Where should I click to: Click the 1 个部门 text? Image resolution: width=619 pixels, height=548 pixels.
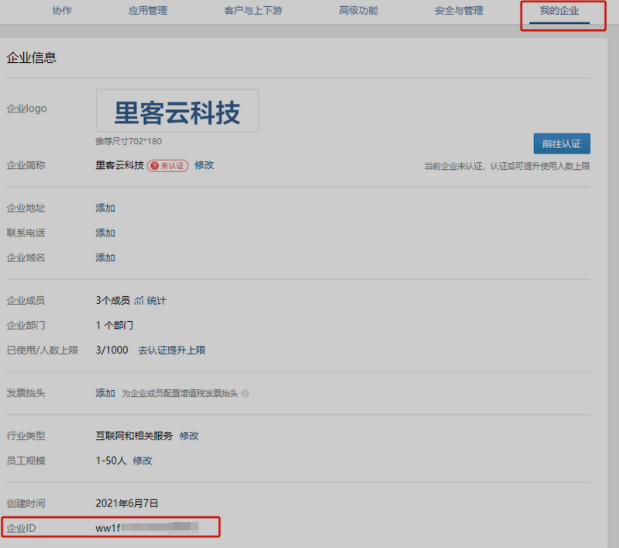[x=114, y=326]
